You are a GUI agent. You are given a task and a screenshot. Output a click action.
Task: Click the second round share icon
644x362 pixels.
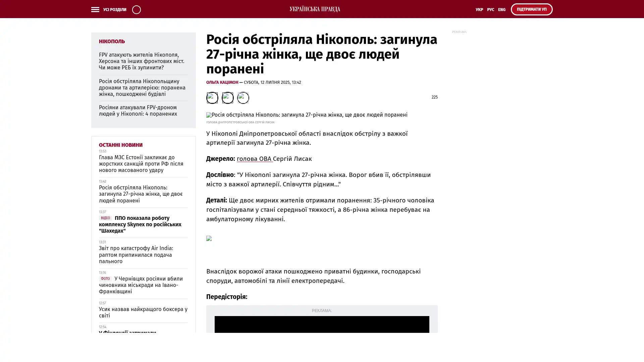227,98
